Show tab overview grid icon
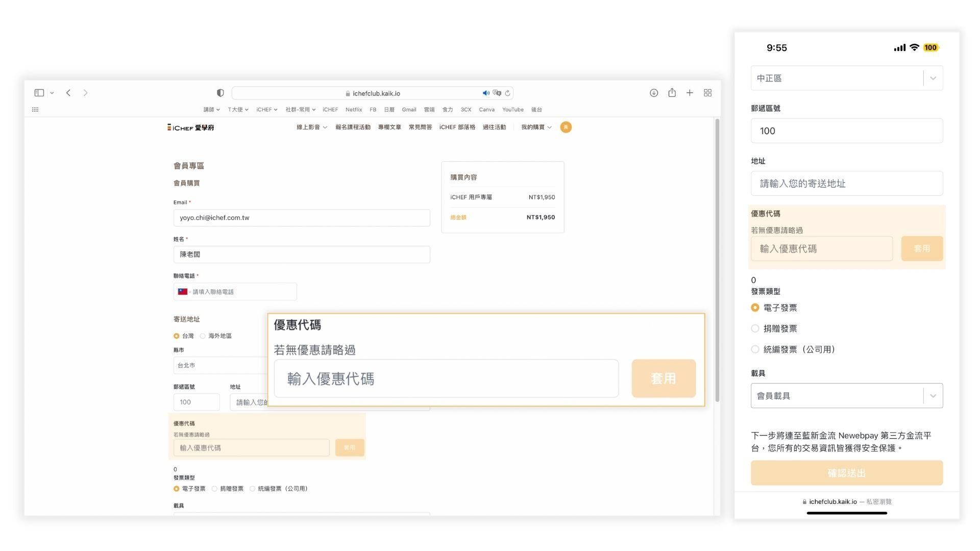This screenshot has height=551, width=980. coord(707,93)
